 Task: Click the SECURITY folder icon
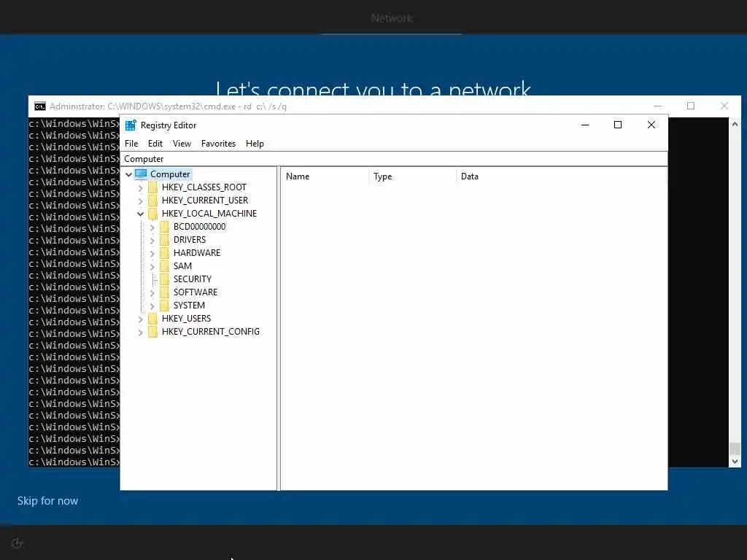coord(165,279)
